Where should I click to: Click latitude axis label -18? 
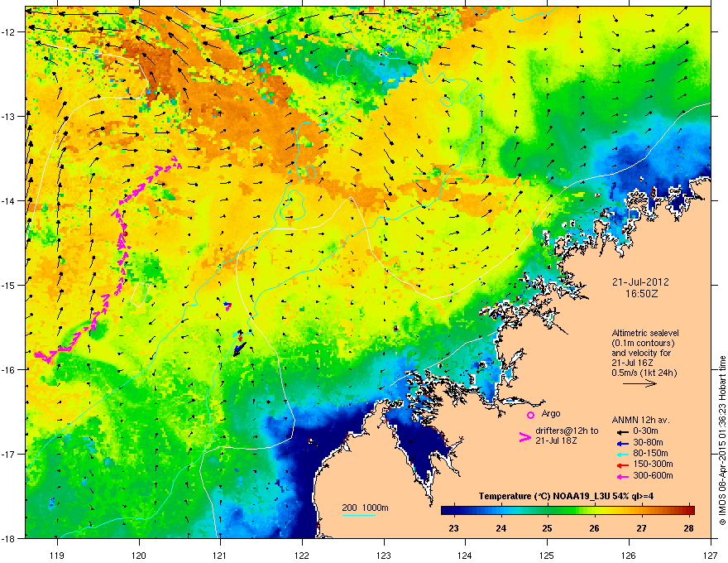(x=9, y=538)
